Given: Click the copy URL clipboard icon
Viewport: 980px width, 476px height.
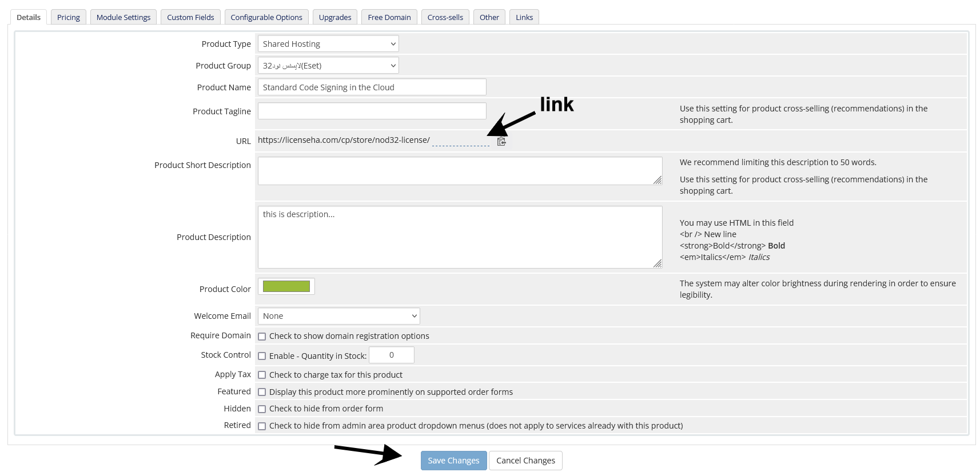Looking at the screenshot, I should click(501, 141).
